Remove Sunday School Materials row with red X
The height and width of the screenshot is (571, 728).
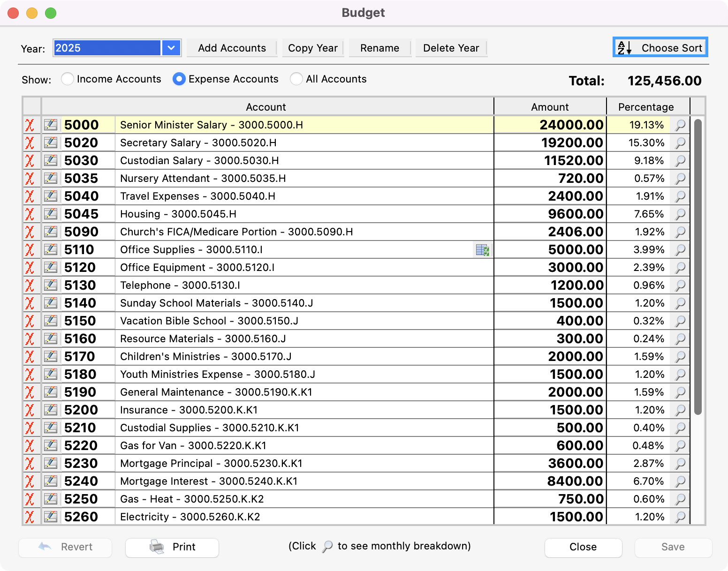point(30,303)
